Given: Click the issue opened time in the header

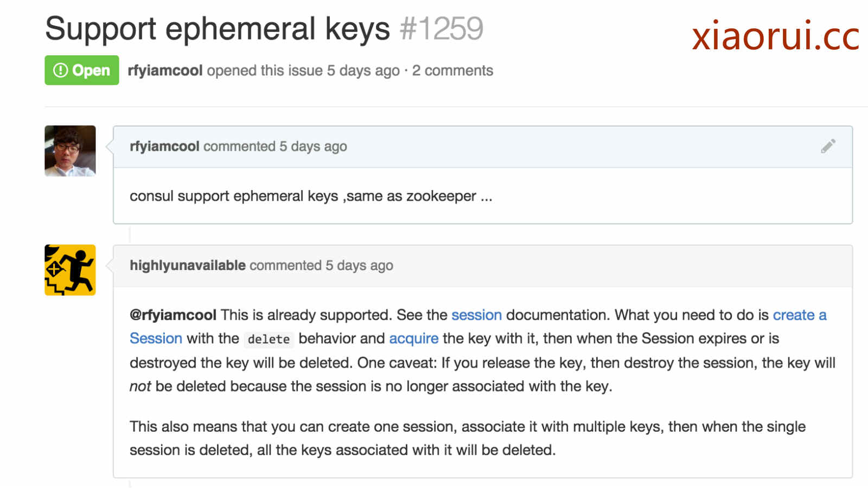Looking at the screenshot, I should point(363,70).
